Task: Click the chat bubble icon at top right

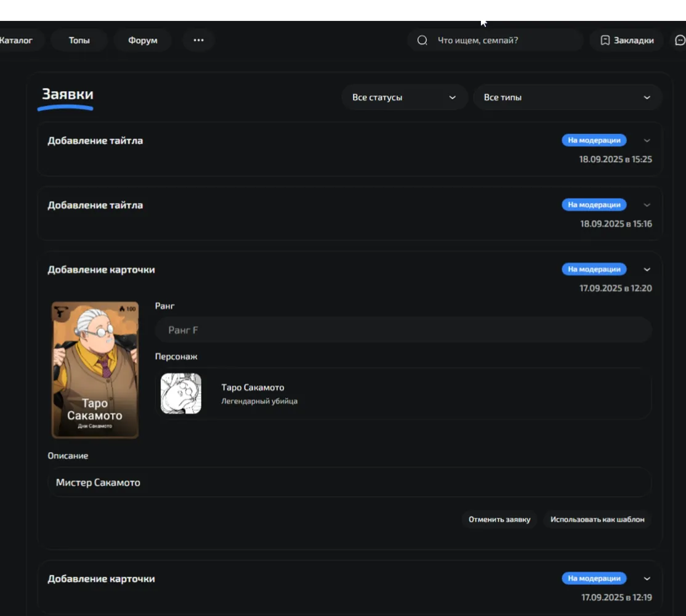Action: [680, 40]
